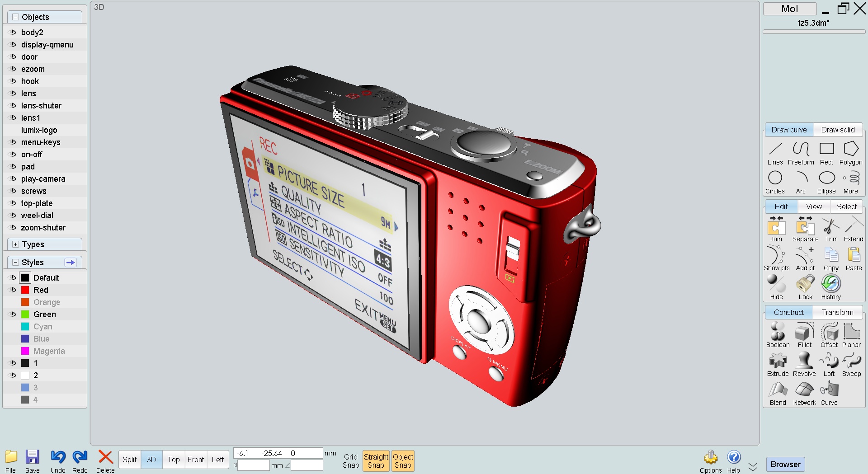Choose the Rect drawing tool
Viewport: 868px width, 474px height.
(x=826, y=153)
